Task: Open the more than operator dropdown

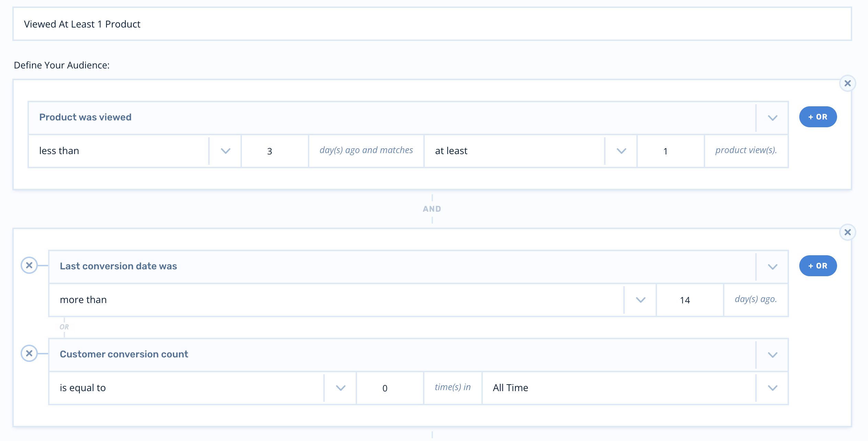Action: click(x=640, y=300)
